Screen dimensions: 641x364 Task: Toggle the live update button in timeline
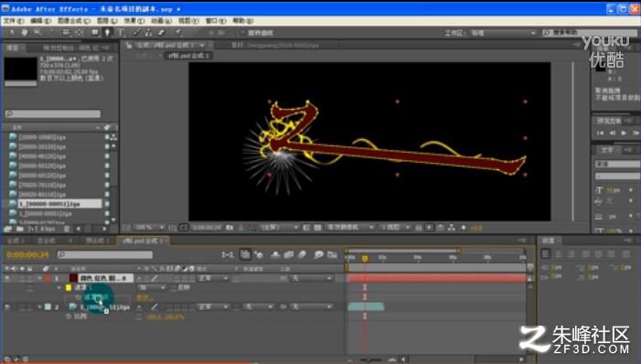245,255
